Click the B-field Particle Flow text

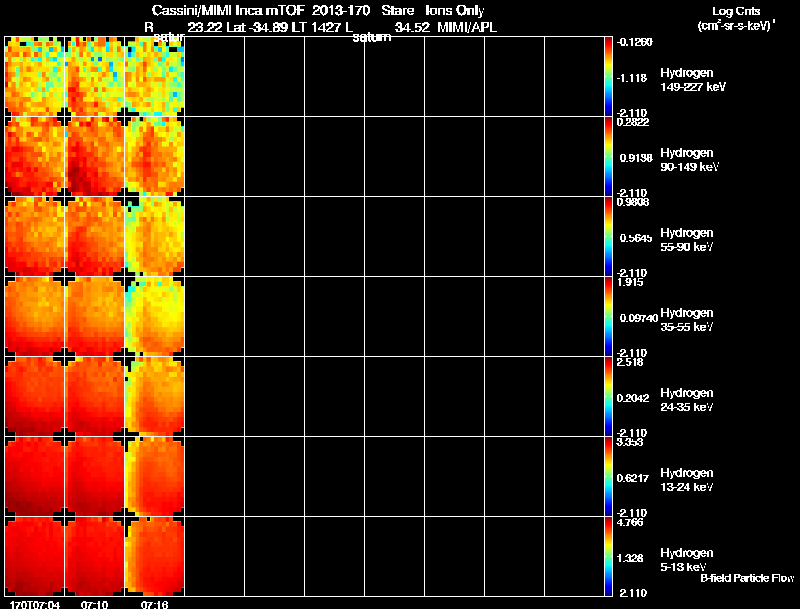[x=746, y=578]
